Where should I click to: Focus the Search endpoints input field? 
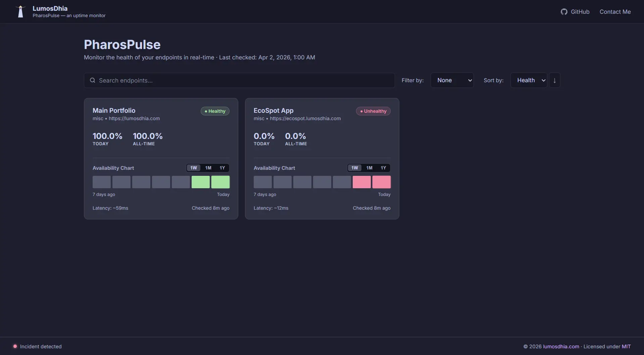coord(245,81)
